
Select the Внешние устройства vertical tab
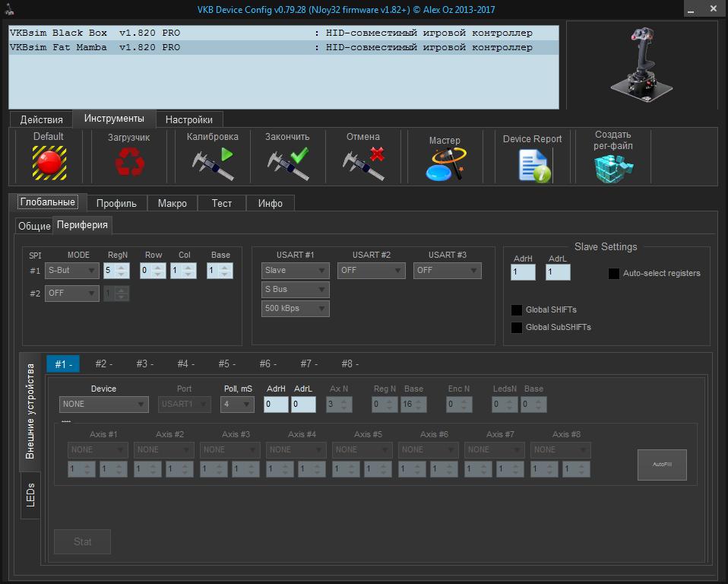[x=30, y=411]
